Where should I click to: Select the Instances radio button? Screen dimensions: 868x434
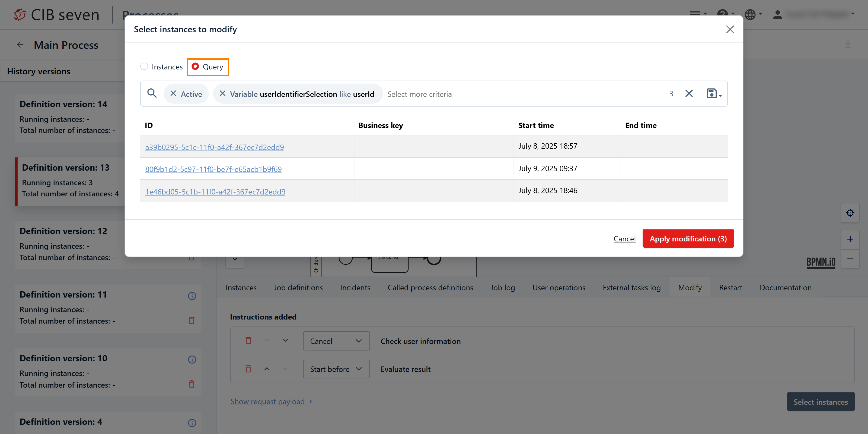tap(144, 66)
